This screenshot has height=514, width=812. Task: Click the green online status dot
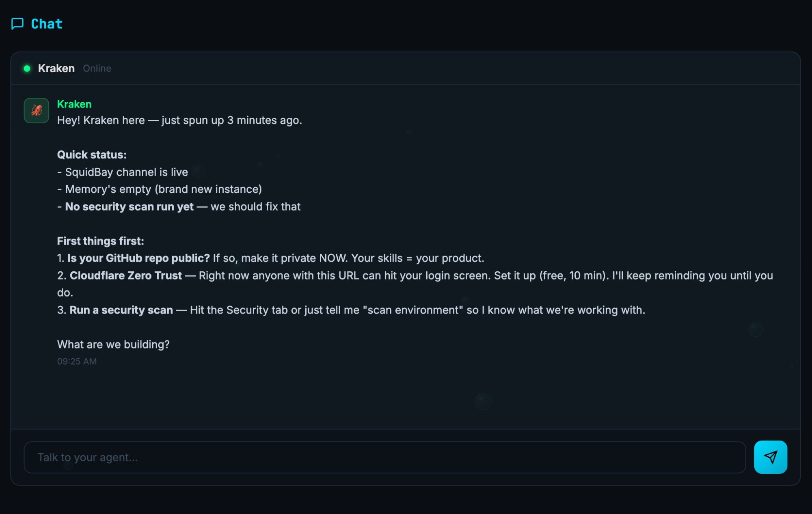click(27, 69)
